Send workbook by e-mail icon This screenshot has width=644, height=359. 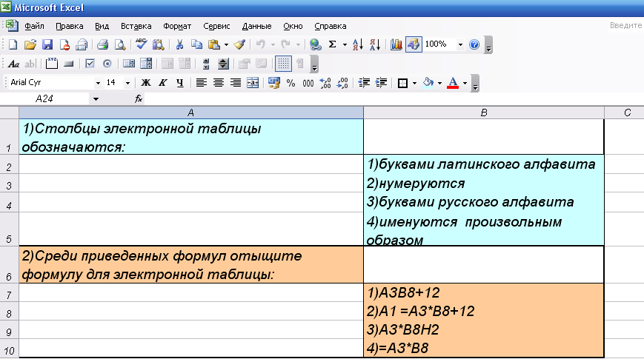(x=82, y=44)
